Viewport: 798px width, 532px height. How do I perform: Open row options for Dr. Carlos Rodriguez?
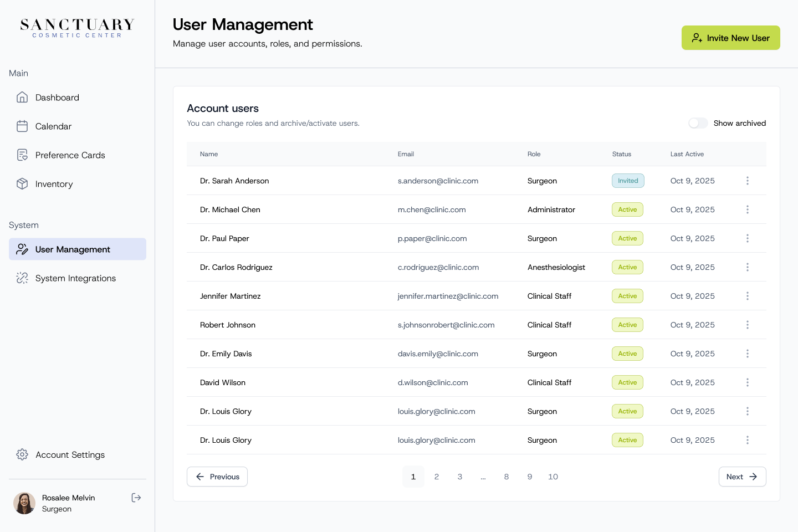[x=748, y=267]
